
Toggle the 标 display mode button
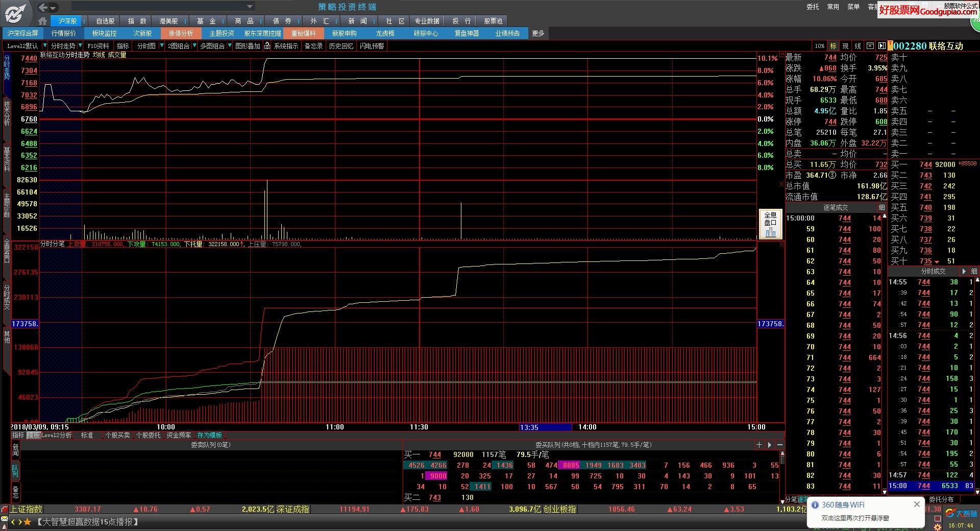(834, 46)
